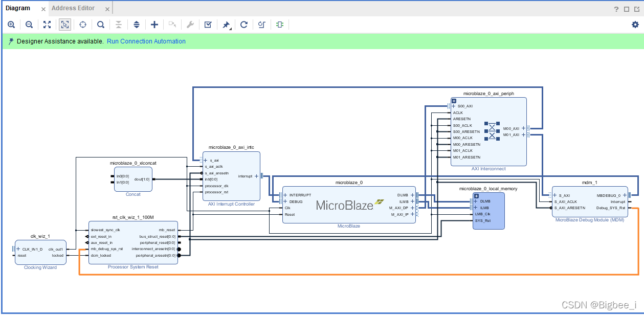Select the Clocking Wizard block
The image size is (644, 315).
pos(40,253)
